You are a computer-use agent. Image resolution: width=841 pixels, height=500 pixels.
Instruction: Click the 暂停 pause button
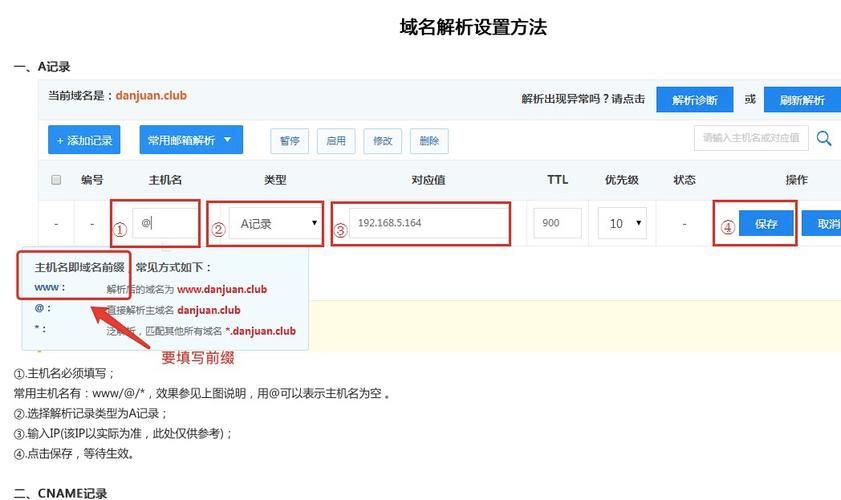tap(289, 141)
